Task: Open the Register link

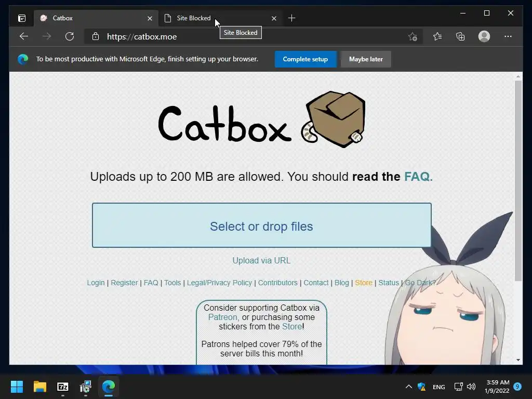Action: point(124,283)
